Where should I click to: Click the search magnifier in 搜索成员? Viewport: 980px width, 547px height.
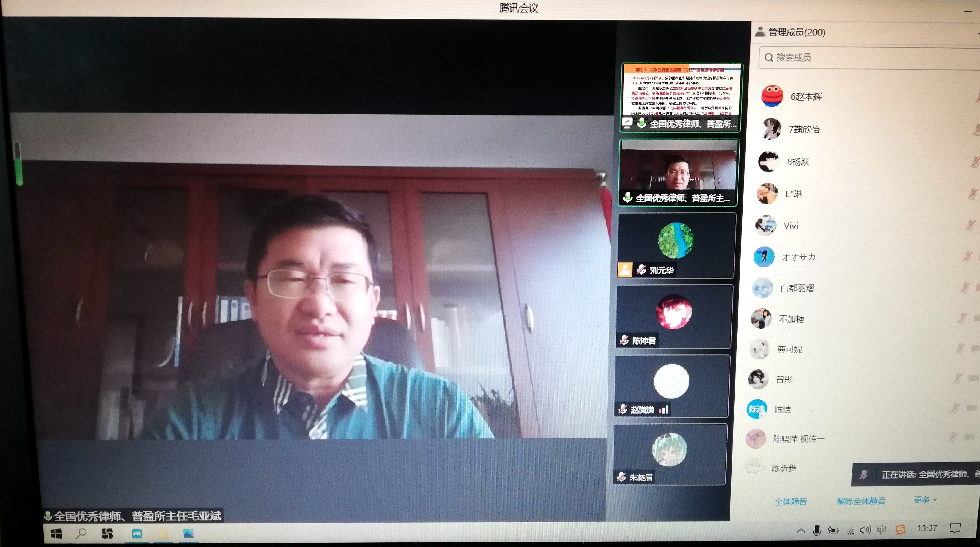(x=768, y=57)
